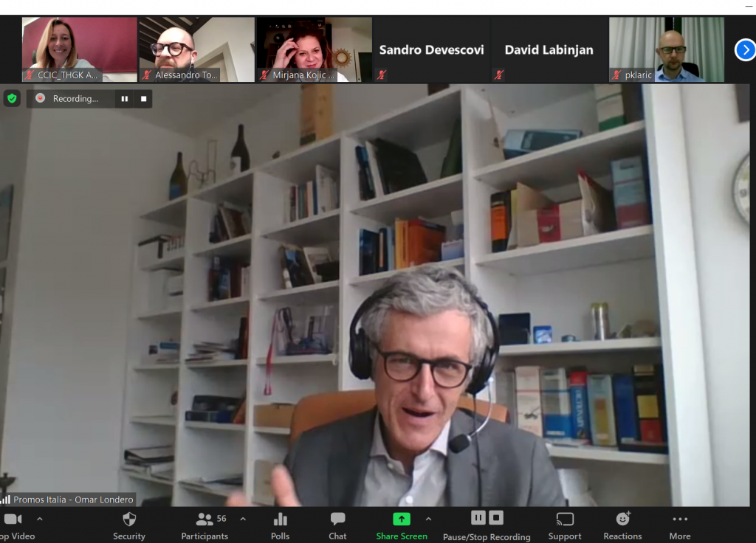This screenshot has width=756, height=543.
Task: Open the Security shield menu
Action: (128, 525)
